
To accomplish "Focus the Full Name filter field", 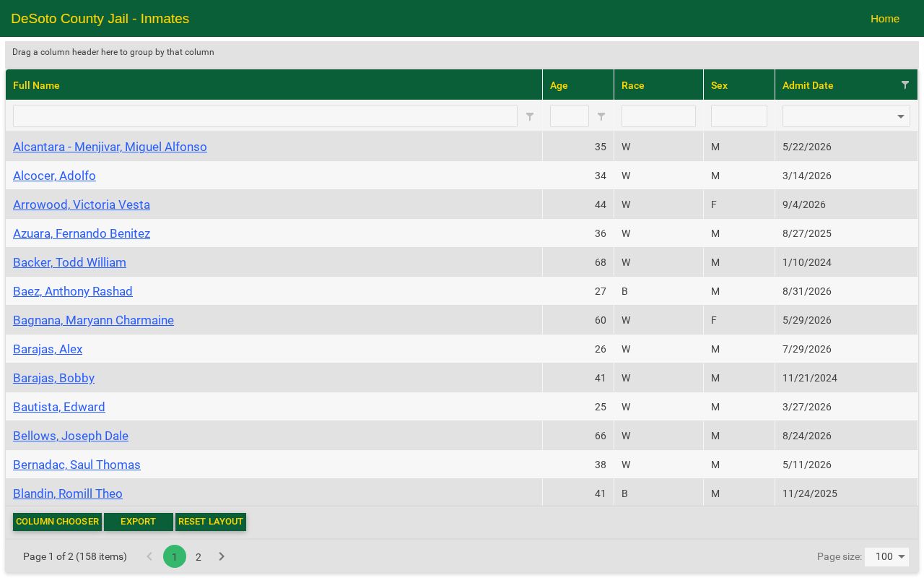I will tap(265, 116).
